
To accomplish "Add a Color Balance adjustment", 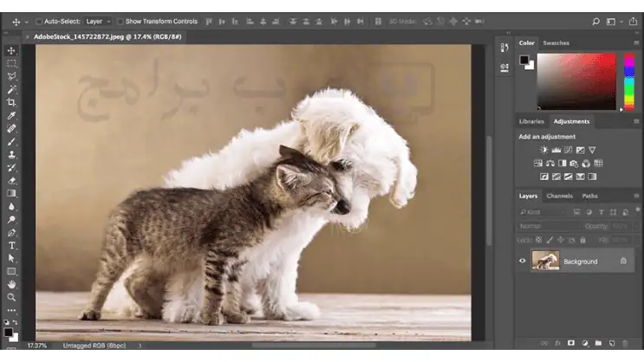I will (550, 164).
